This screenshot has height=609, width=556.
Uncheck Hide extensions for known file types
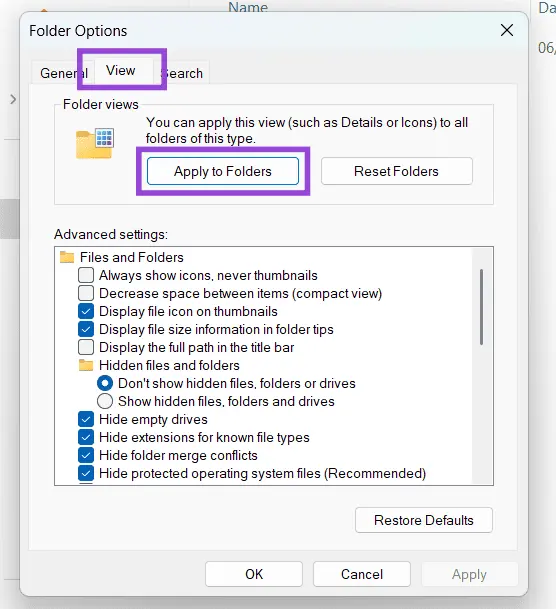click(x=86, y=437)
